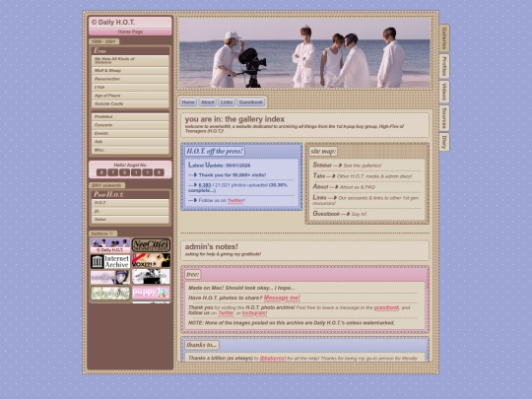Image resolution: width=532 pixels, height=399 pixels.
Task: Open We Hate All Kinds of Violence era
Action: point(130,60)
